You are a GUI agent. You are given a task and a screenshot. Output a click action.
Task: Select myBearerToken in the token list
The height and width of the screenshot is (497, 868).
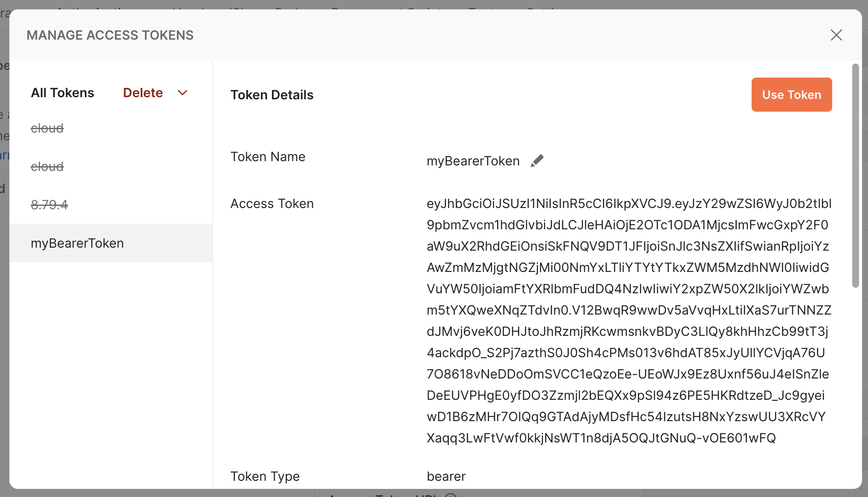[x=77, y=243]
